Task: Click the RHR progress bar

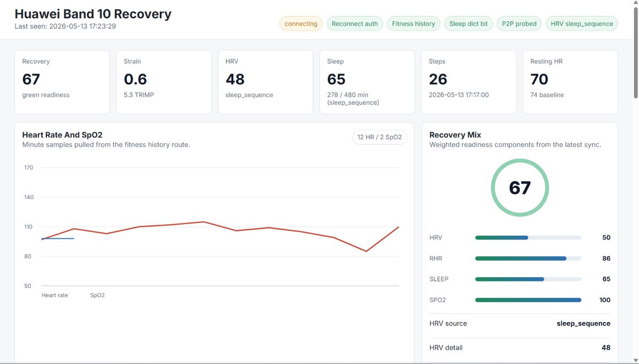Action: [x=528, y=259]
